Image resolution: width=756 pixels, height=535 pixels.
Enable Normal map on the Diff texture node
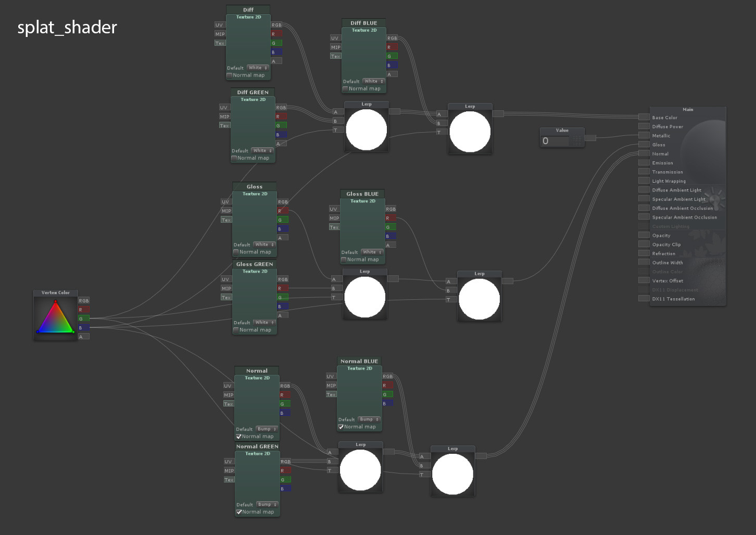coord(230,75)
